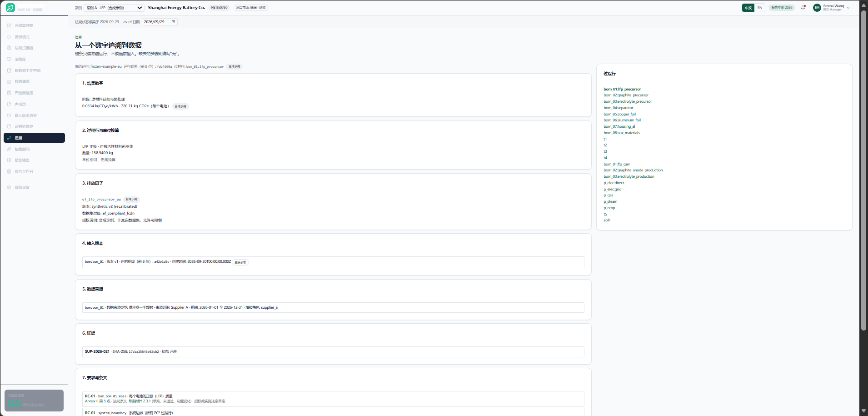Open 报告输出 export icon
Screen dimensions: 868x416
(9, 160)
